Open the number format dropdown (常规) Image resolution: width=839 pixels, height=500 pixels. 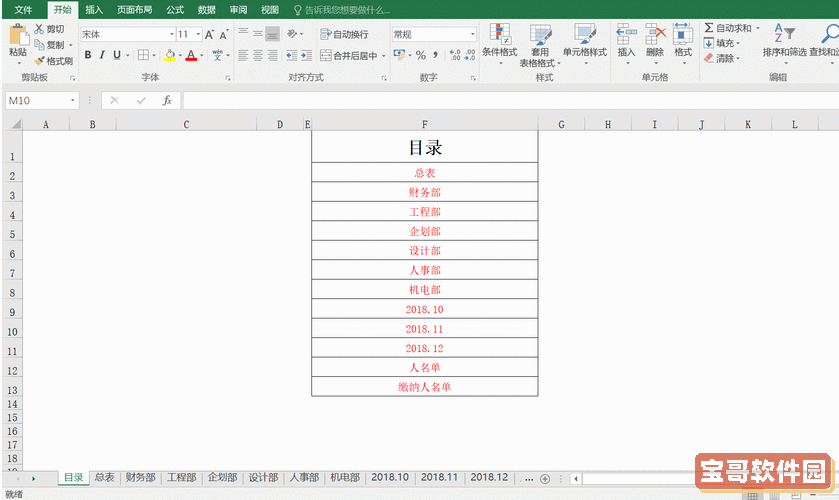[472, 34]
